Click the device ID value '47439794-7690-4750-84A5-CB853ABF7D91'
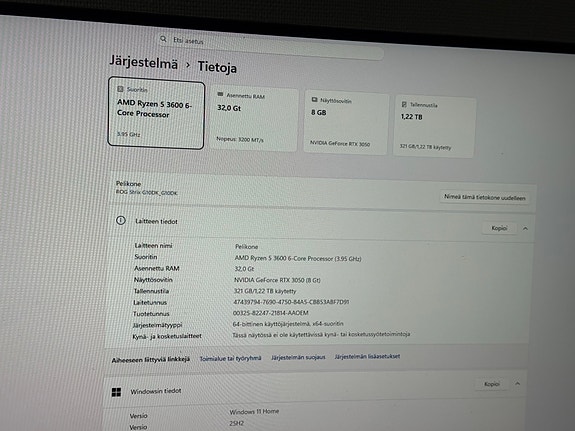The width and height of the screenshot is (575, 431). pos(291,302)
